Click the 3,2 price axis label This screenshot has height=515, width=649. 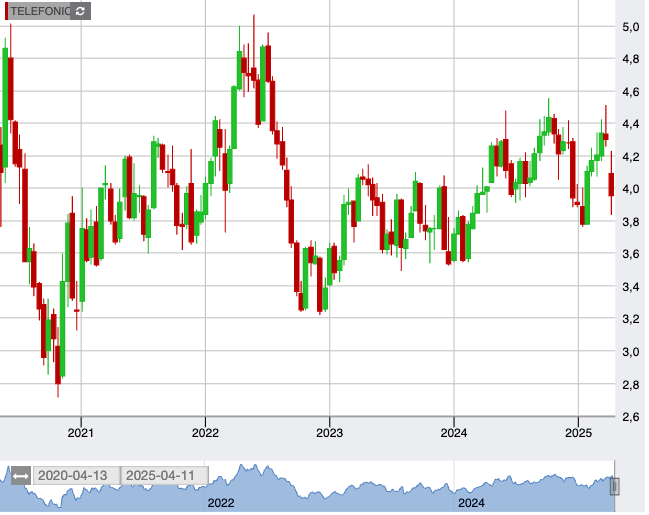631,319
